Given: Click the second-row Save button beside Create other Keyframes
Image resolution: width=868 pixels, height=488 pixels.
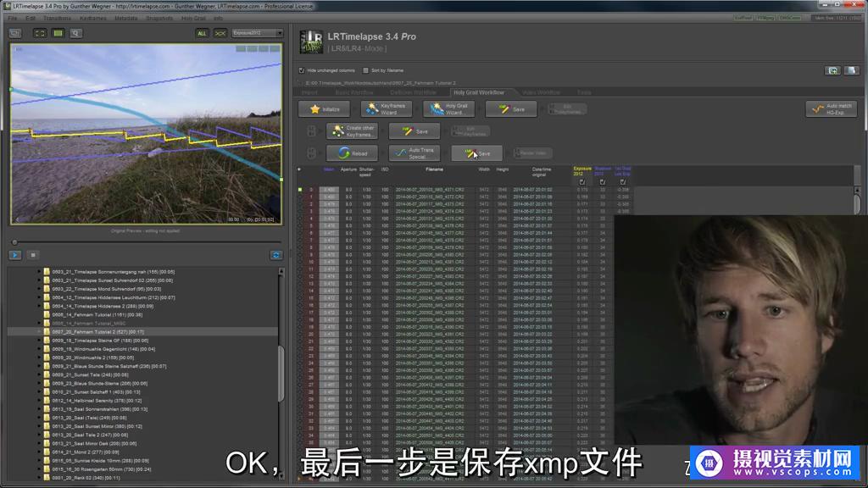Looking at the screenshot, I should click(x=415, y=131).
